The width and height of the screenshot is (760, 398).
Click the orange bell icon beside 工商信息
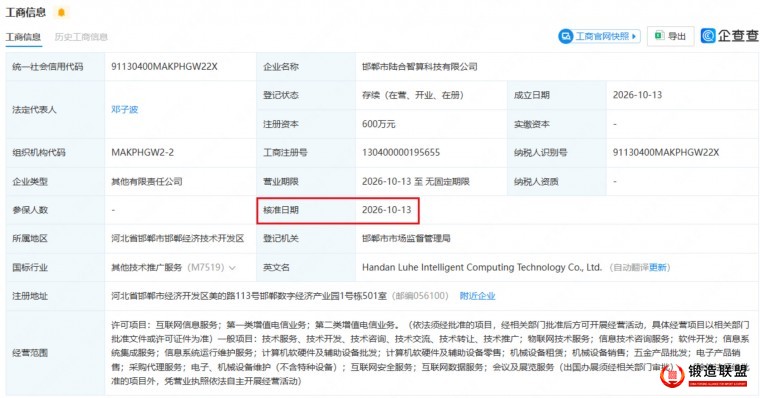coord(62,13)
